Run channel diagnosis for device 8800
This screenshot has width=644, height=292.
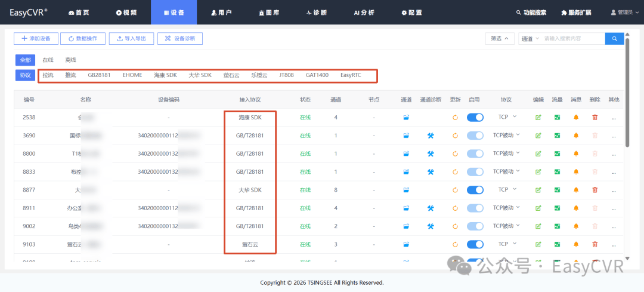coord(431,153)
